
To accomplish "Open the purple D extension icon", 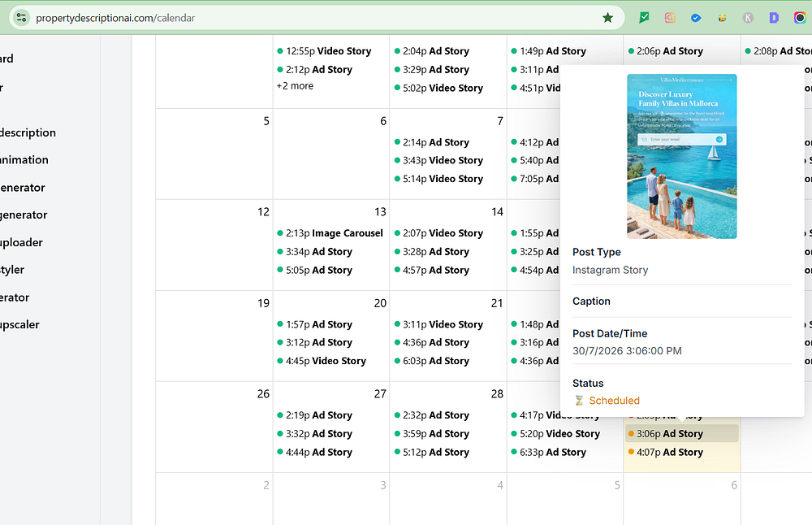I will click(x=774, y=18).
